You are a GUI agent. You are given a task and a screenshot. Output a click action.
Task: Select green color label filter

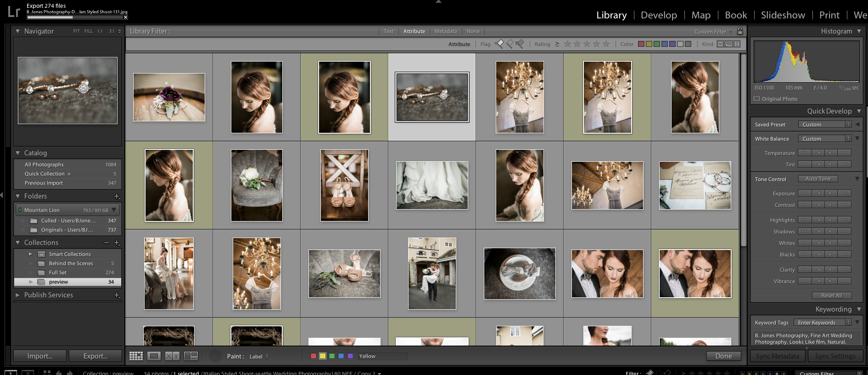pos(657,44)
